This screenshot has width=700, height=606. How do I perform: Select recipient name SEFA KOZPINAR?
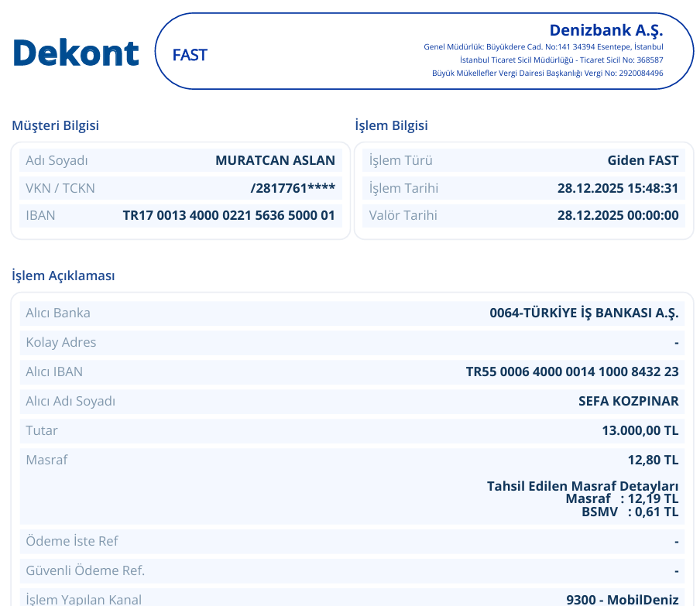[629, 401]
